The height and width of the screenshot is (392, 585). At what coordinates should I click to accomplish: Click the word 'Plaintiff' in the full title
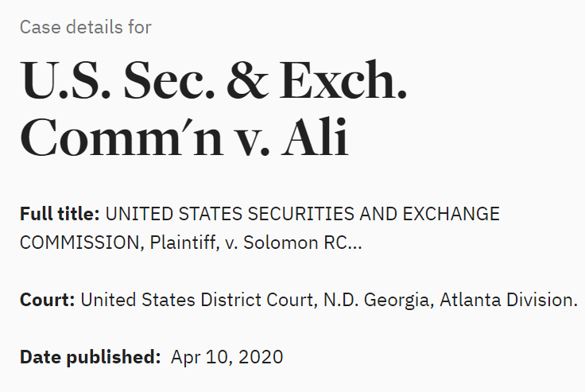184,243
